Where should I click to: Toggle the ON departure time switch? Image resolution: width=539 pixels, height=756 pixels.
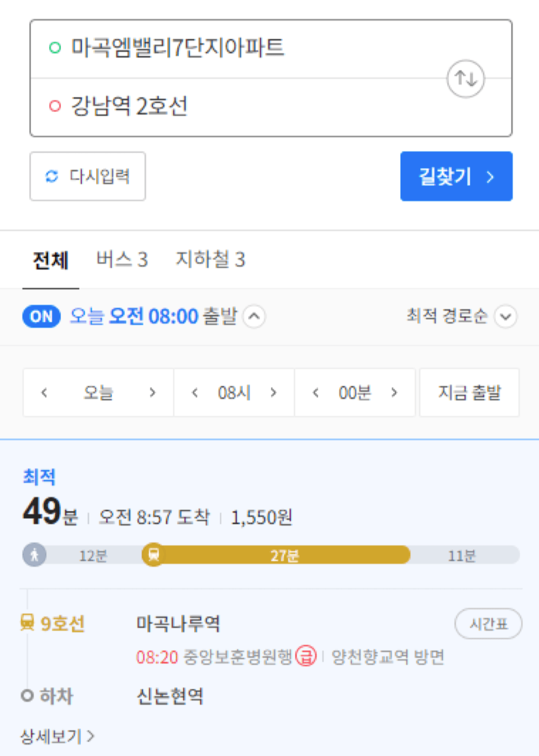coord(41,316)
